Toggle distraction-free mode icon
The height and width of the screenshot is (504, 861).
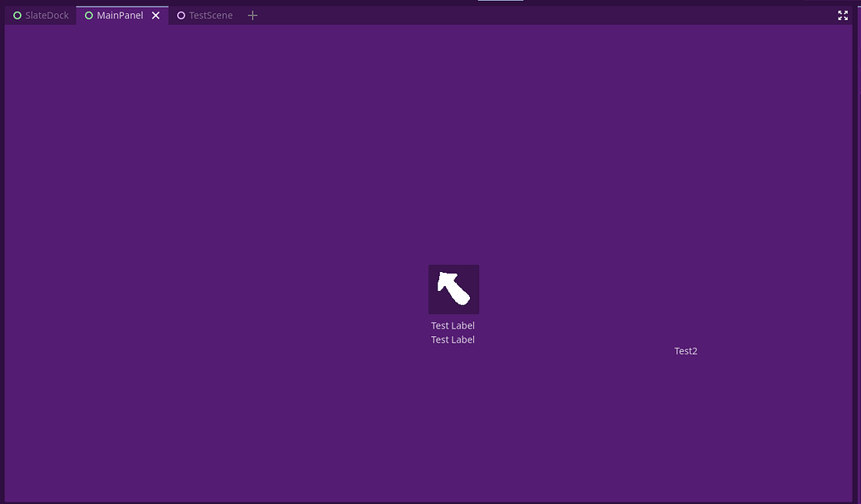843,15
